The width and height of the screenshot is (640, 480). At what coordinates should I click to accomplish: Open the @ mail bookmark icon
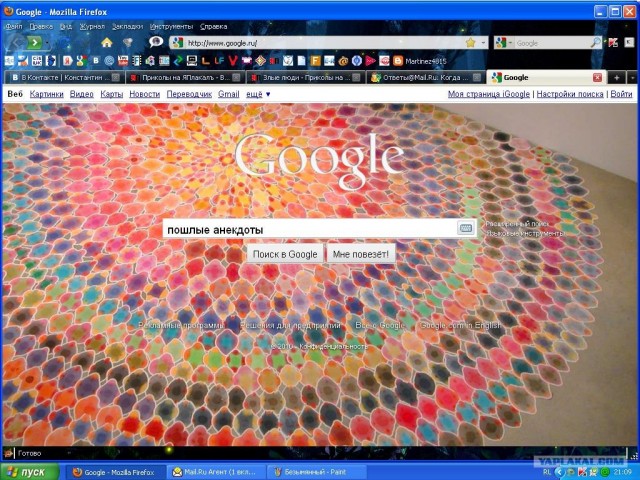[343, 61]
